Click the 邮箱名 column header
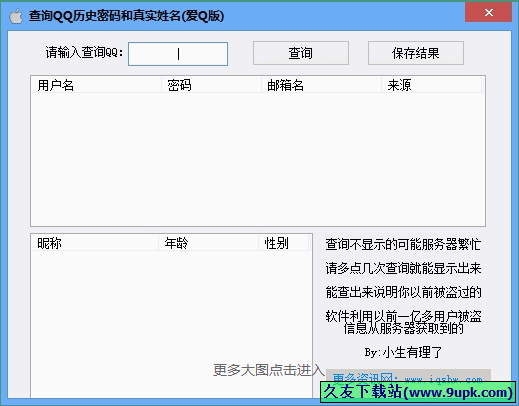This screenshot has width=519, height=406. point(321,85)
